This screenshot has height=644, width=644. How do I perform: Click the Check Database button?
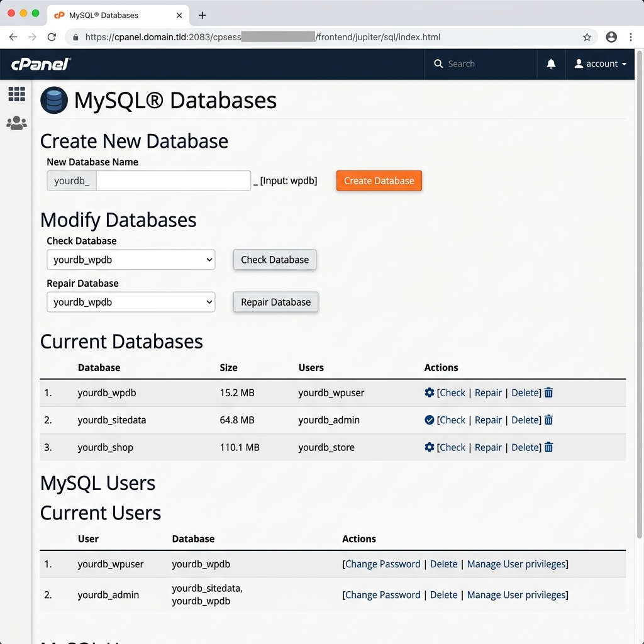[x=275, y=260]
